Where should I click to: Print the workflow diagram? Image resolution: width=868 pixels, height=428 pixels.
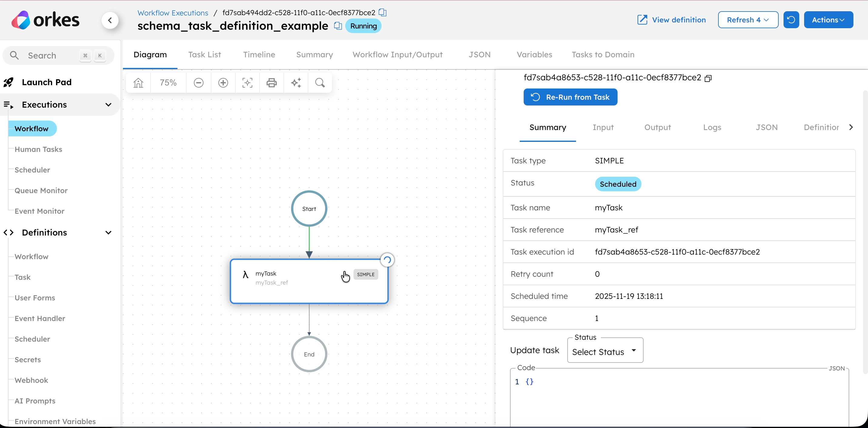[272, 82]
